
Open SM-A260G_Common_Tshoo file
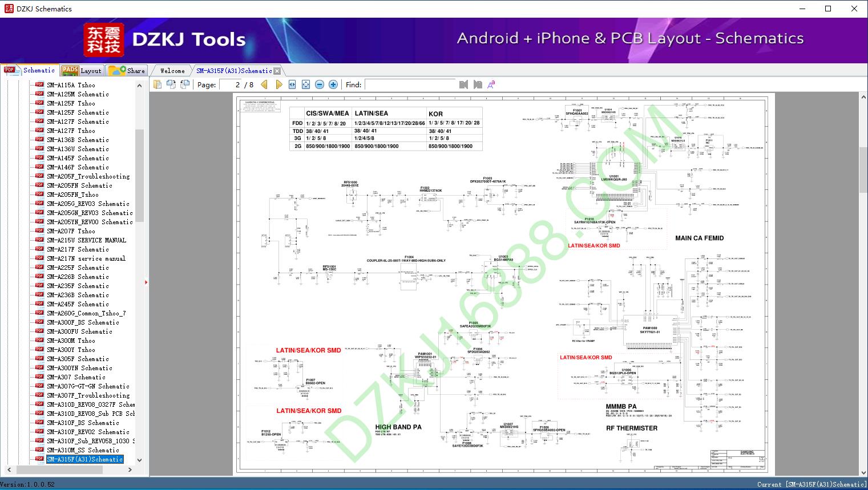coord(86,313)
